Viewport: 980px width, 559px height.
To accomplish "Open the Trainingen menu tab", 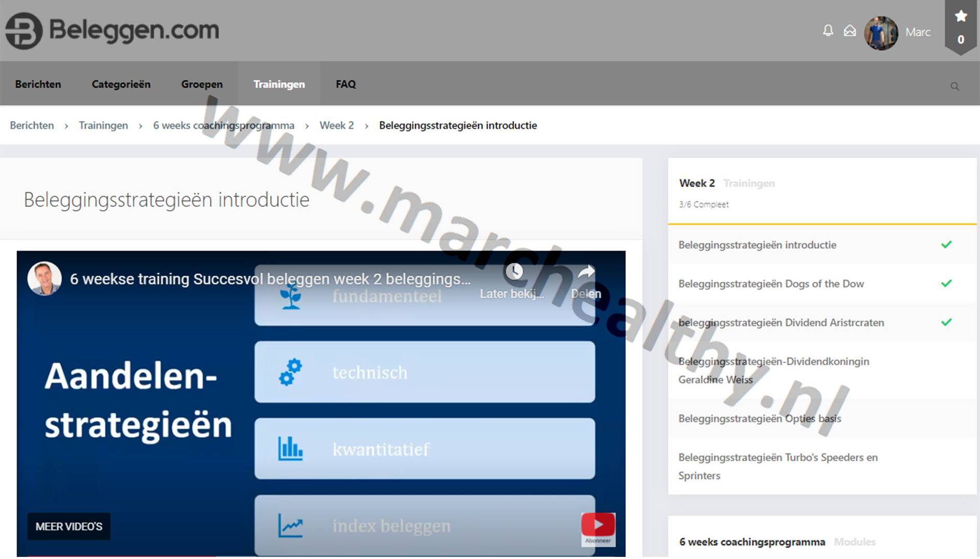I will 279,84.
